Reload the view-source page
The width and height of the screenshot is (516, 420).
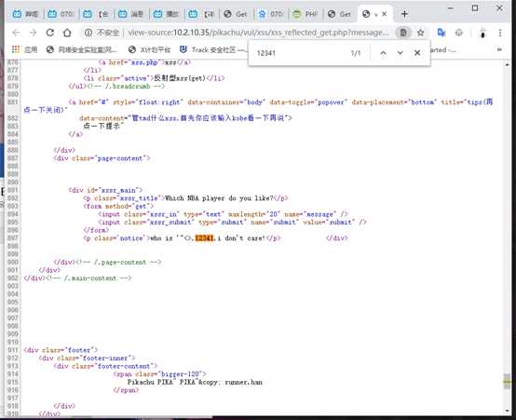click(50, 33)
